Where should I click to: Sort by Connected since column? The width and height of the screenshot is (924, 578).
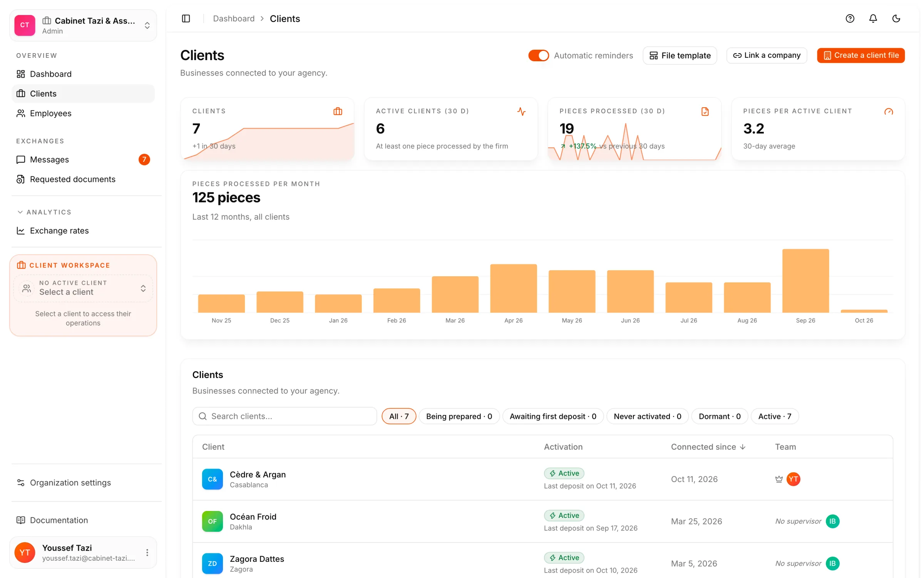(x=708, y=447)
